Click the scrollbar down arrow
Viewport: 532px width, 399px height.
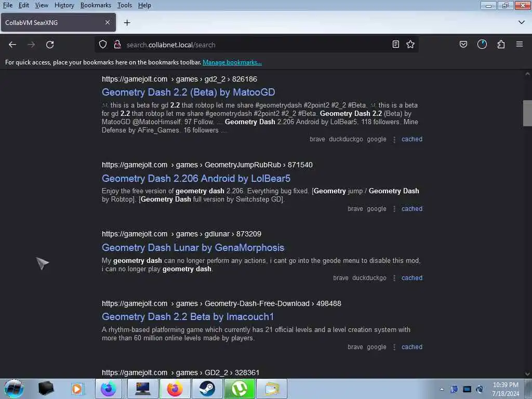[527, 374]
